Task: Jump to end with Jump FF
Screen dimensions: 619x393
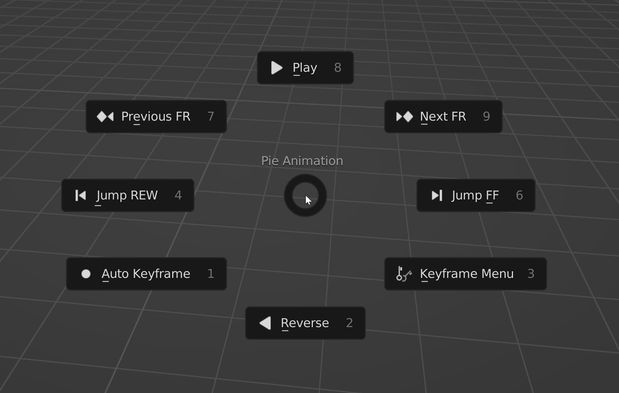Action: (476, 195)
